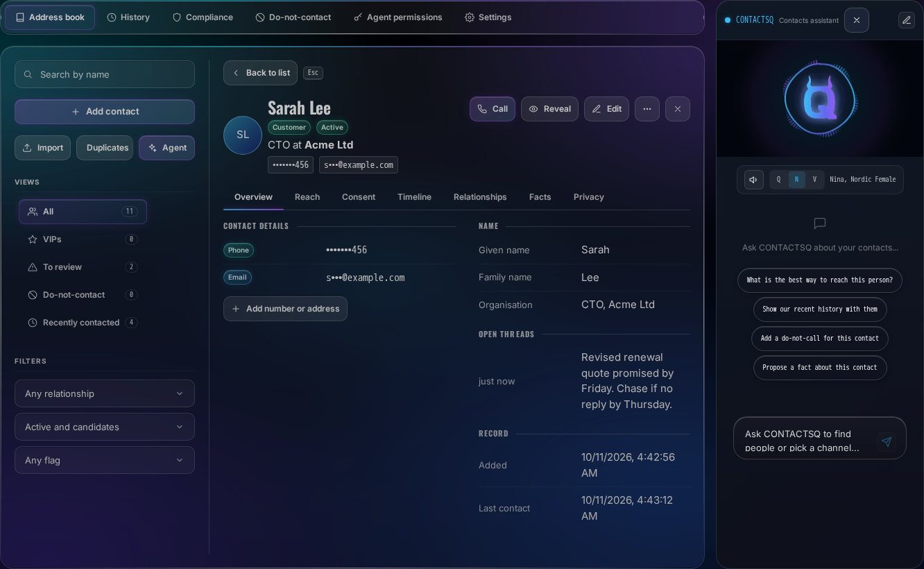
Task: Switch to the Reach tab
Action: click(307, 197)
